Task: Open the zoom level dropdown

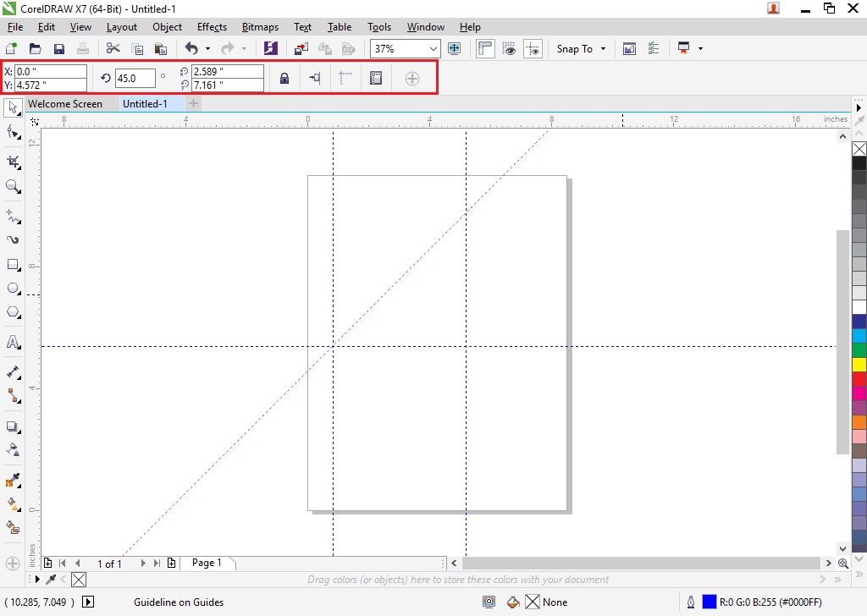Action: (433, 48)
